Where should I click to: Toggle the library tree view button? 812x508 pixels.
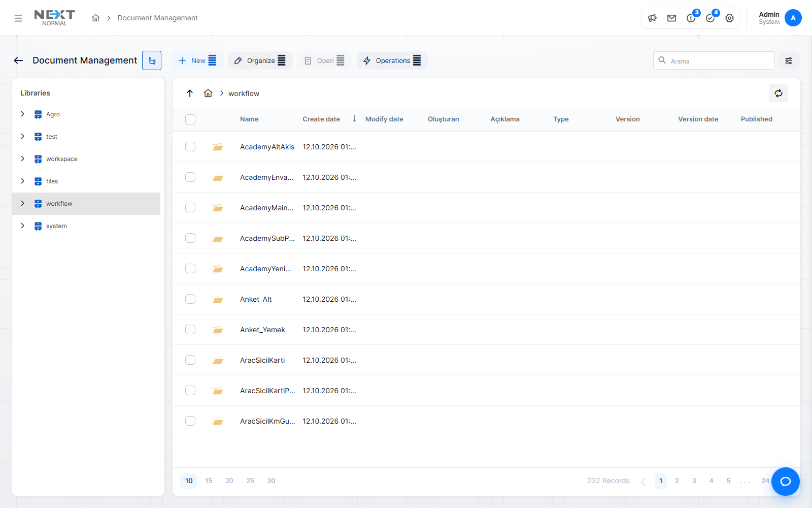point(152,60)
